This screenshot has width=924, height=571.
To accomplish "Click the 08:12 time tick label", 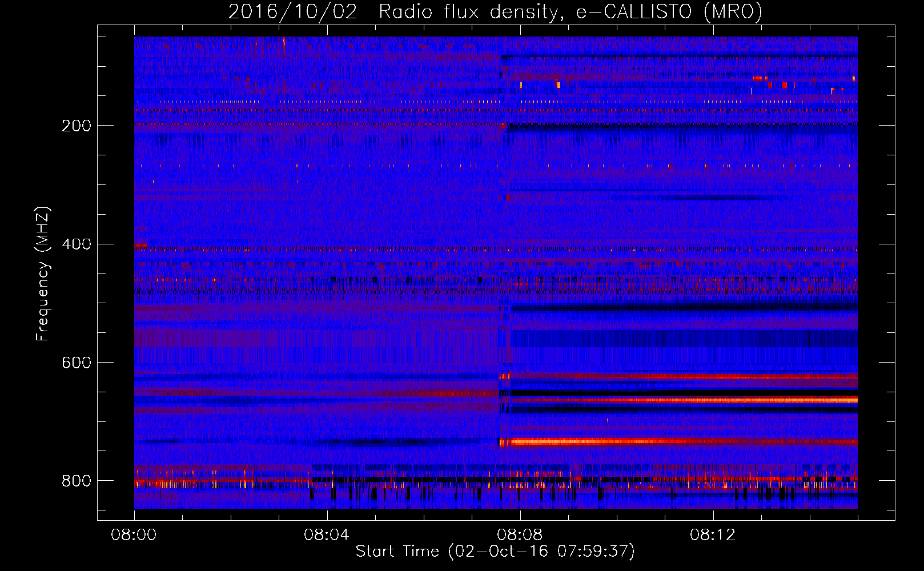I will 713,535.
